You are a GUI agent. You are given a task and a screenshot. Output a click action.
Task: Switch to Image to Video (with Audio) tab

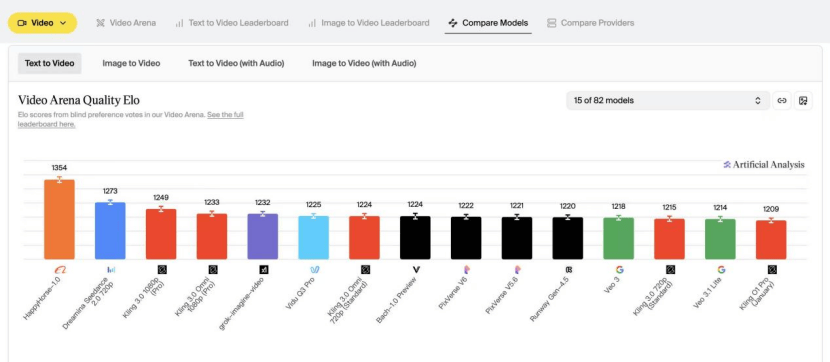pyautogui.click(x=364, y=63)
